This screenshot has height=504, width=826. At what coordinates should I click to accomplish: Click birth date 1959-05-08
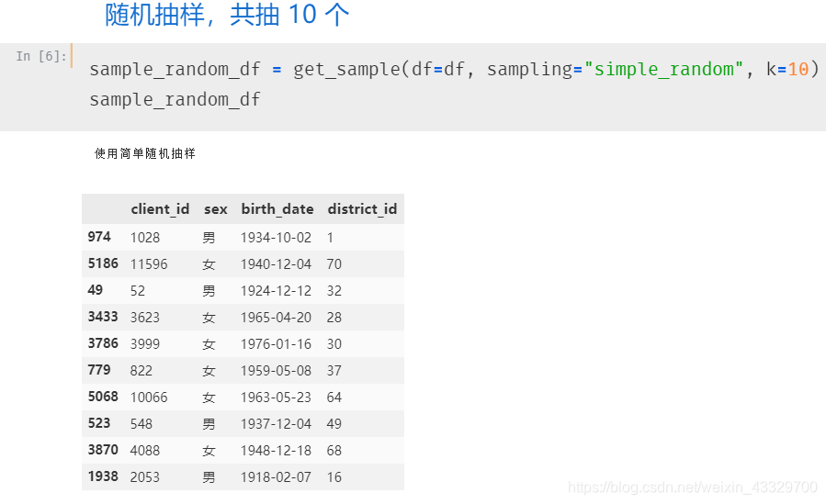coord(276,371)
